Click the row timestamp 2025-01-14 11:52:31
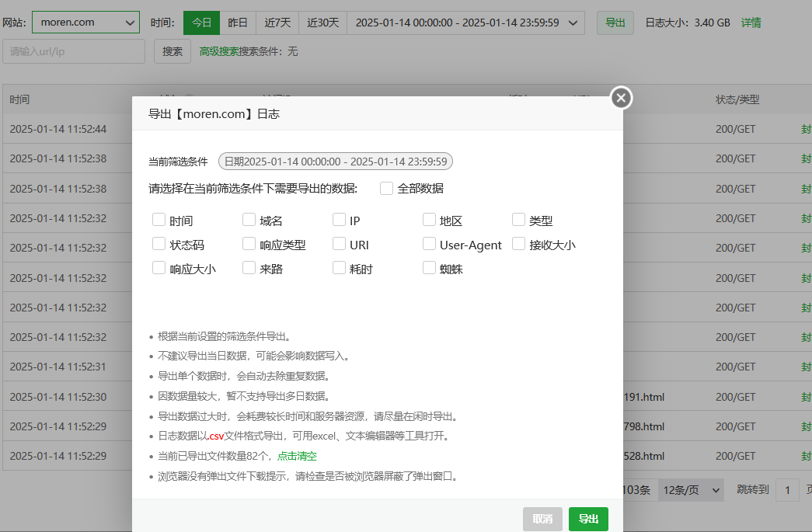 click(x=58, y=367)
